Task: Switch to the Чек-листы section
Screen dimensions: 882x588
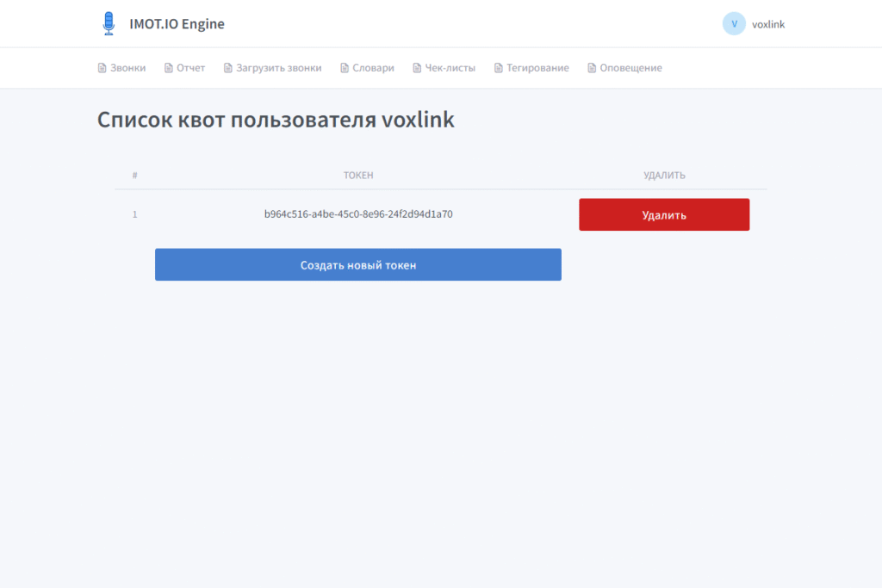Action: 450,68
